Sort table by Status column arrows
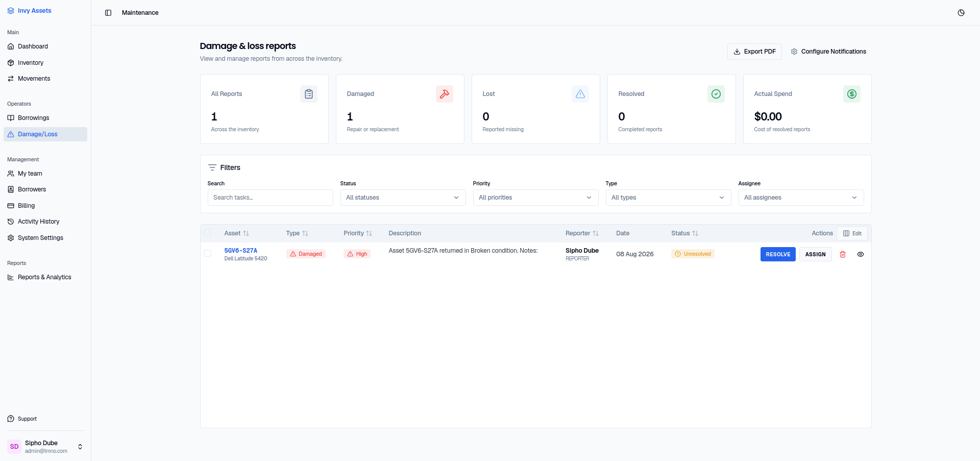This screenshot has height=461, width=980. (x=695, y=233)
